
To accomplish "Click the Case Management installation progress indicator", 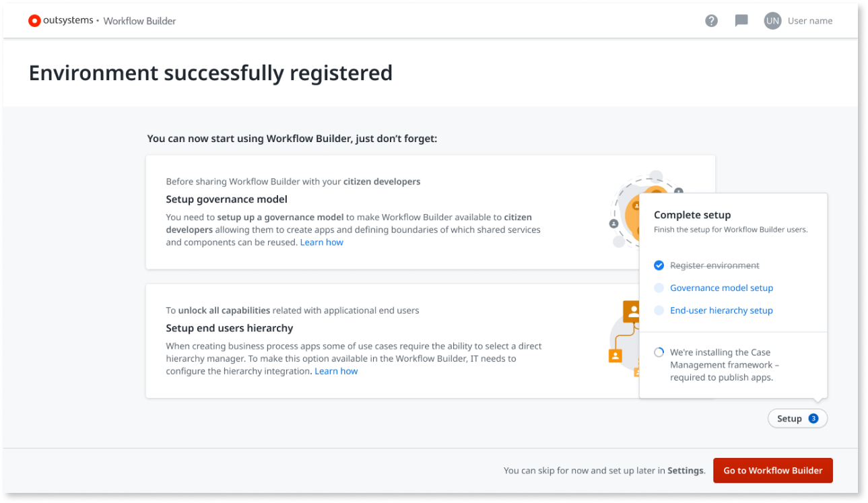I will point(659,351).
